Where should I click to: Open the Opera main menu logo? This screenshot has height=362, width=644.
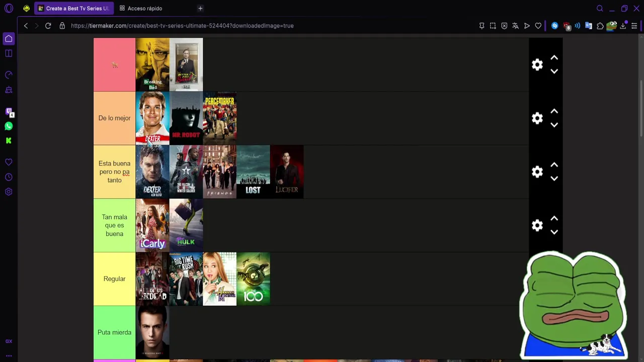pos(9,8)
